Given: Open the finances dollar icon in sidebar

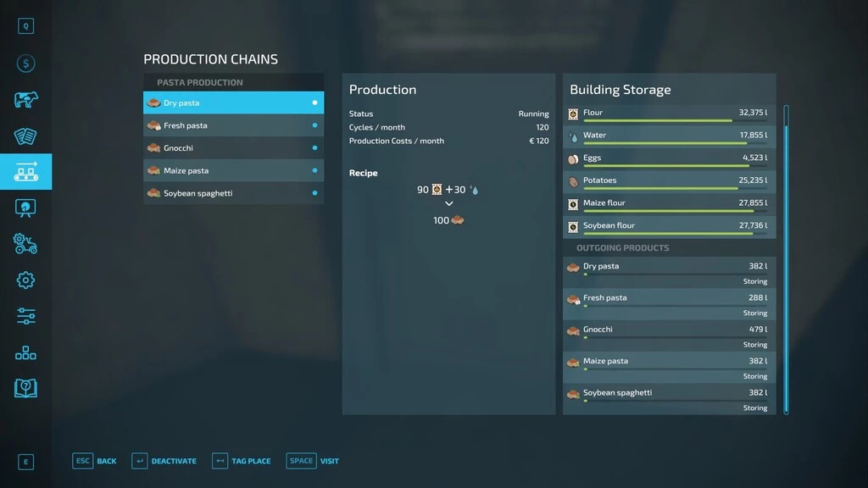Looking at the screenshot, I should [x=25, y=63].
